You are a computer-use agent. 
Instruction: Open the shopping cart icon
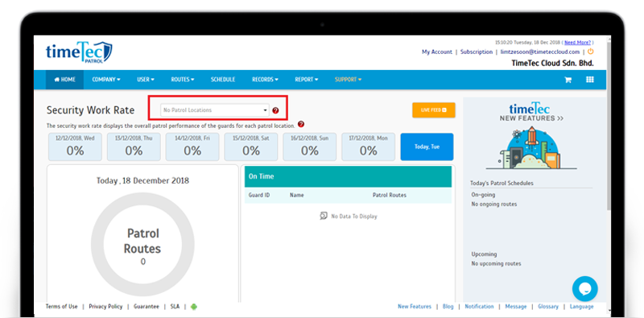click(x=568, y=80)
